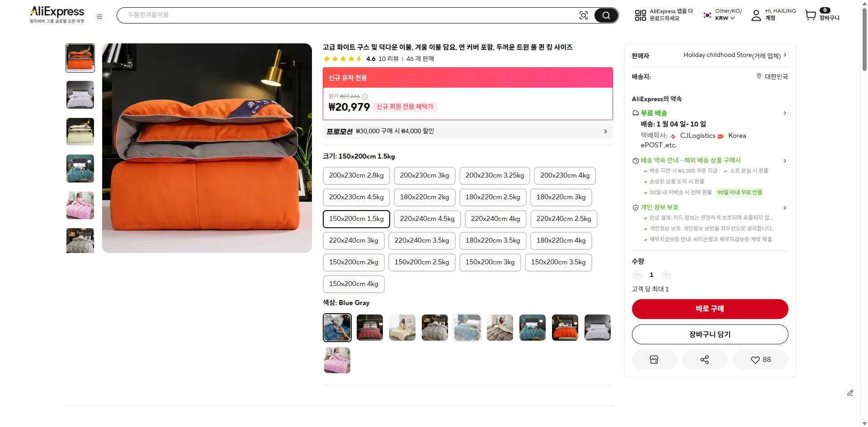Click the product search input field

coord(348,15)
